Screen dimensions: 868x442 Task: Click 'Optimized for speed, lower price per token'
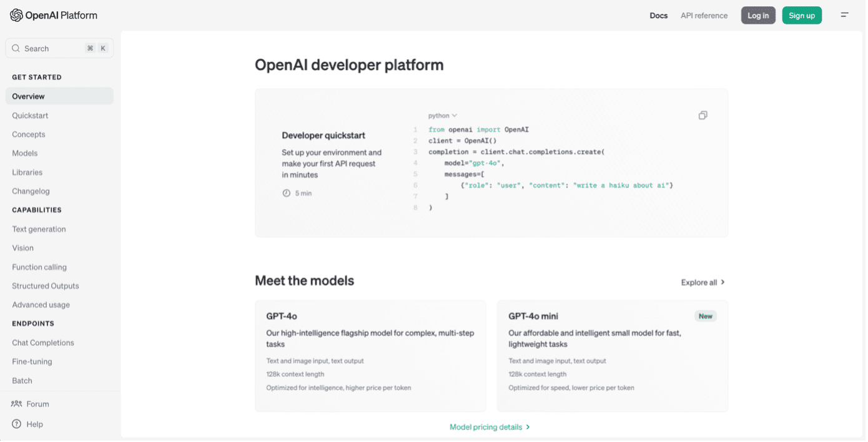(x=571, y=388)
